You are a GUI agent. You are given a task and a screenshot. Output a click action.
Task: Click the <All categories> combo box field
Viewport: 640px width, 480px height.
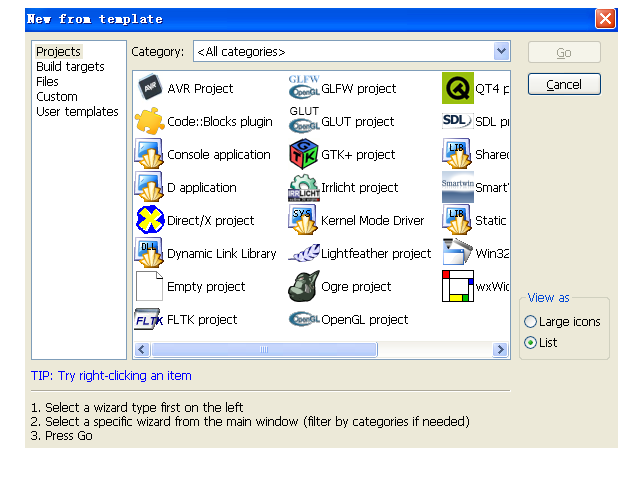point(351,51)
